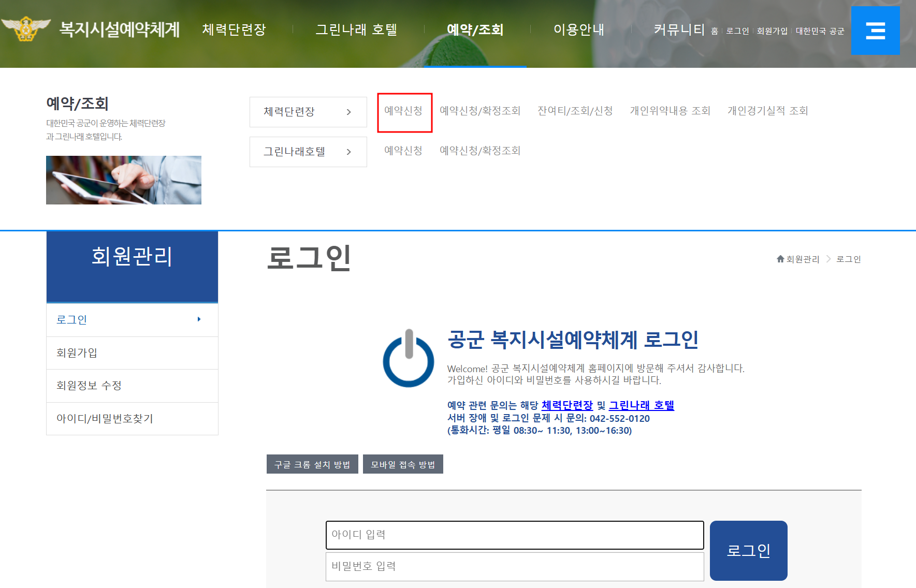Open the 커뮤니티 menu
Screen dimensions: 916x588
[679, 30]
